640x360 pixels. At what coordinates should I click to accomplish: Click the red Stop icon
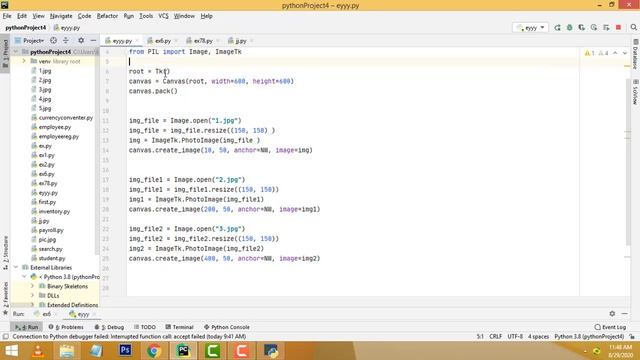pyautogui.click(x=618, y=28)
